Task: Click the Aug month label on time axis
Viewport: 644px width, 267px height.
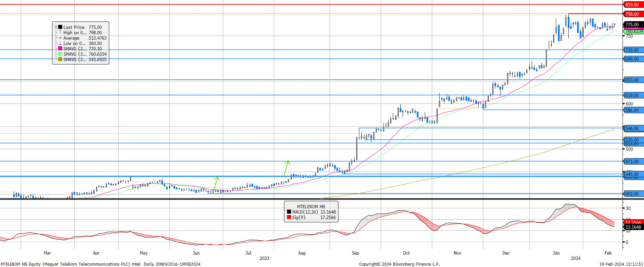Action: pos(302,253)
